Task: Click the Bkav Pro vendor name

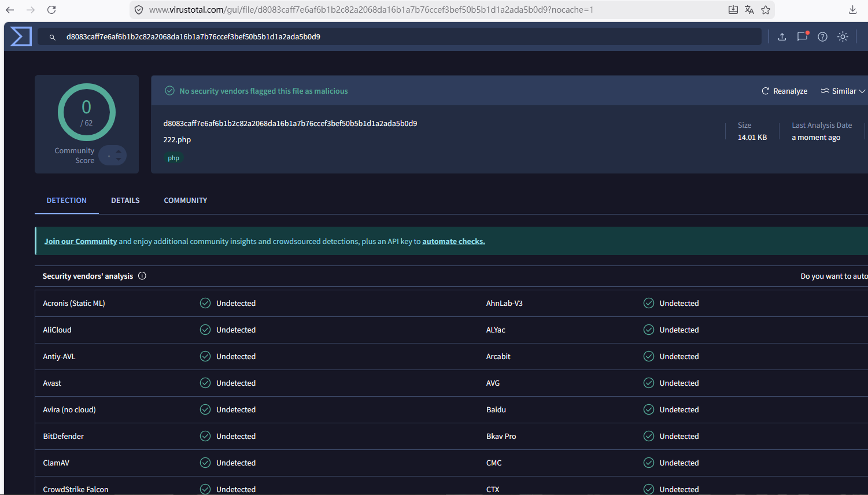Action: [501, 436]
